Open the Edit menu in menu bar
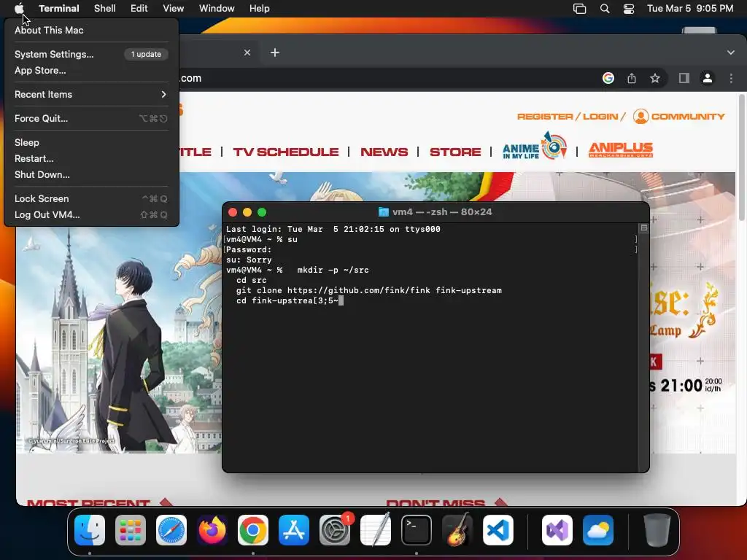This screenshot has width=747, height=560. click(139, 9)
